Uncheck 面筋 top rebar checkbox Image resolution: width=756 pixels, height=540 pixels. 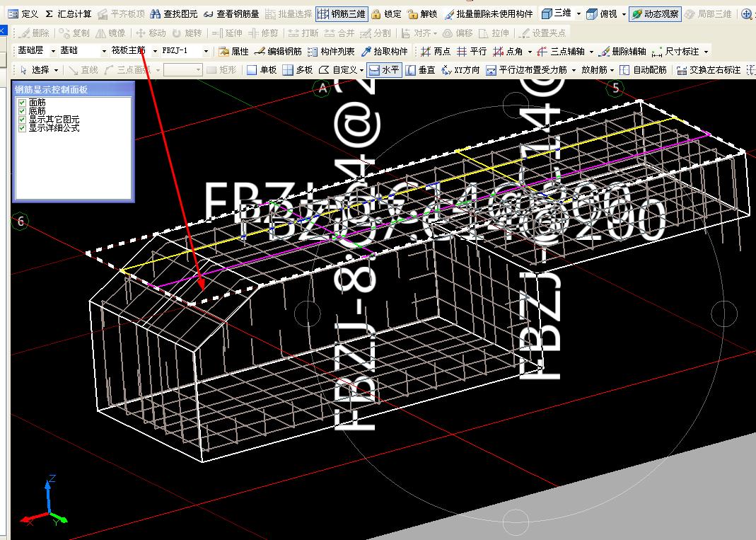[22, 103]
